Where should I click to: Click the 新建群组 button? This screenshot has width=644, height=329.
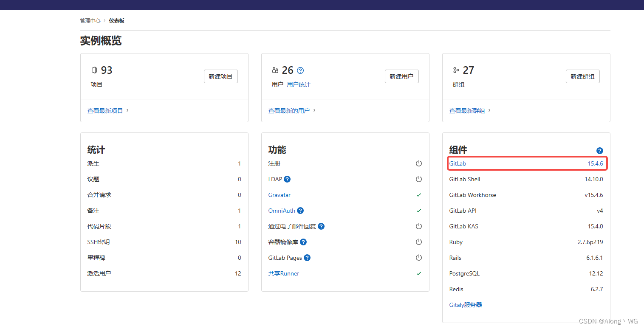583,76
